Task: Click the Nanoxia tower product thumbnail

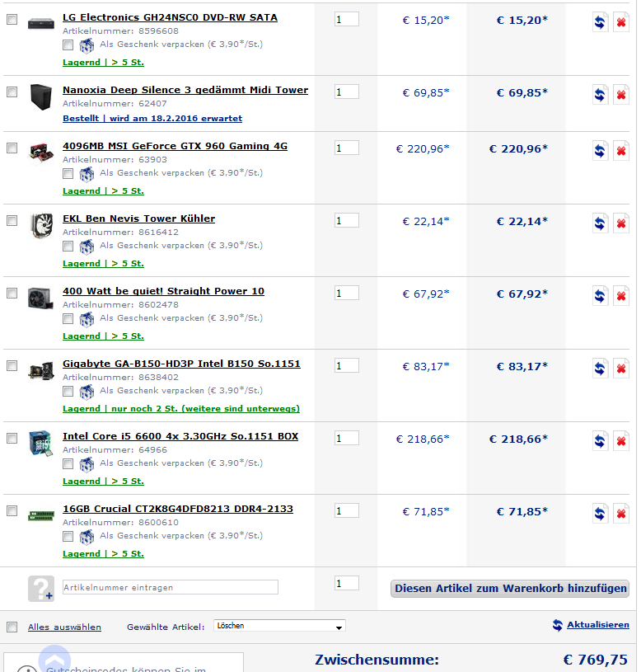Action: [41, 96]
